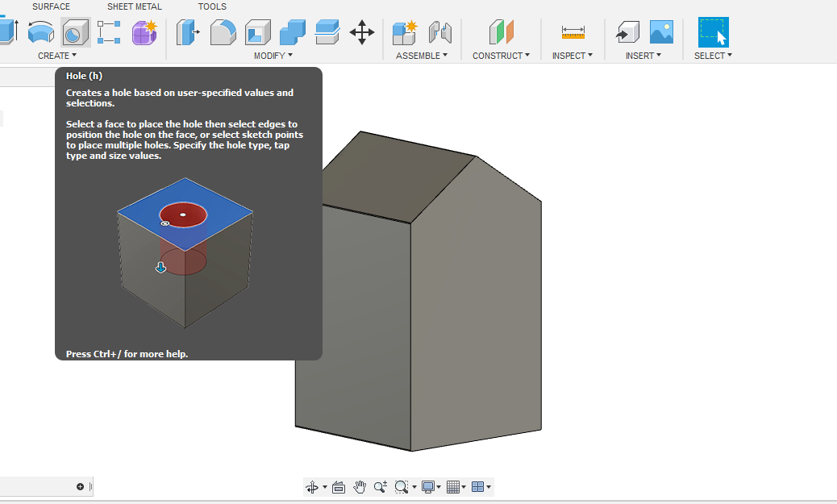Open the CREATE dropdown menu
The width and height of the screenshot is (837, 504).
(57, 56)
